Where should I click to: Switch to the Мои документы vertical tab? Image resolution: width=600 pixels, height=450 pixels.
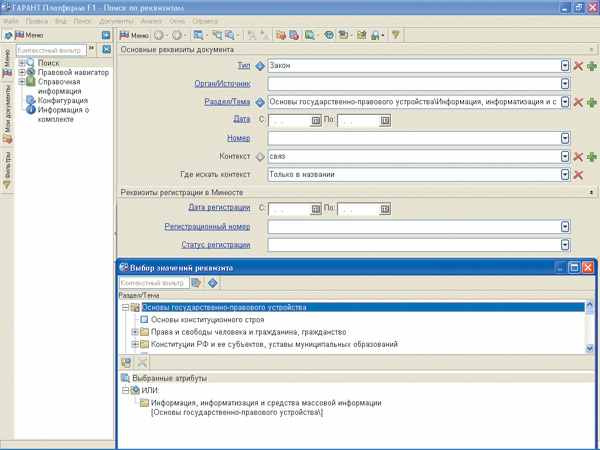(x=7, y=114)
